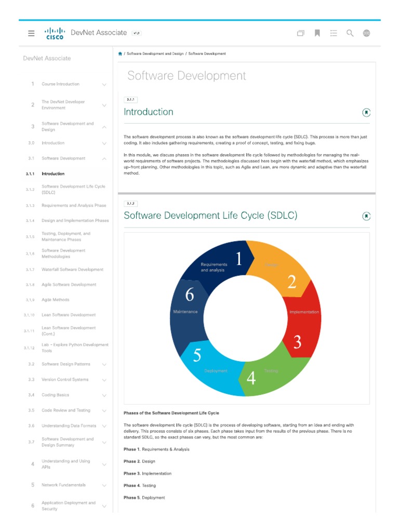Collapse Software Development and Design chevron

pyautogui.click(x=104, y=127)
